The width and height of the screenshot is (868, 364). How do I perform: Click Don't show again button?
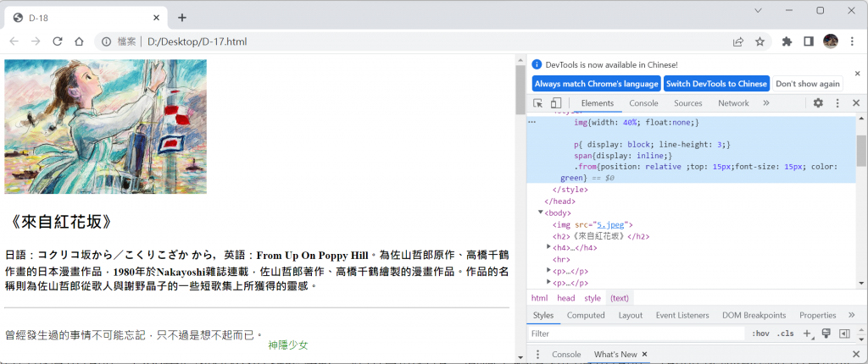808,84
